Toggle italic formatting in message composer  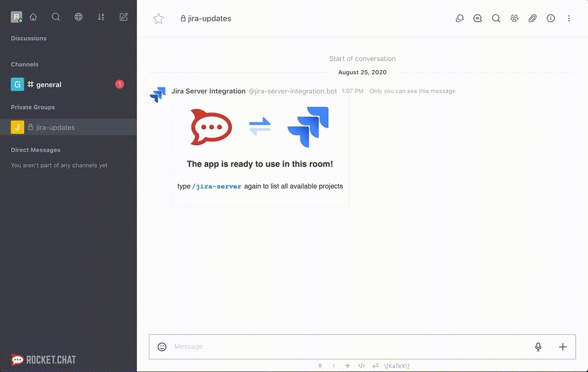tap(333, 366)
